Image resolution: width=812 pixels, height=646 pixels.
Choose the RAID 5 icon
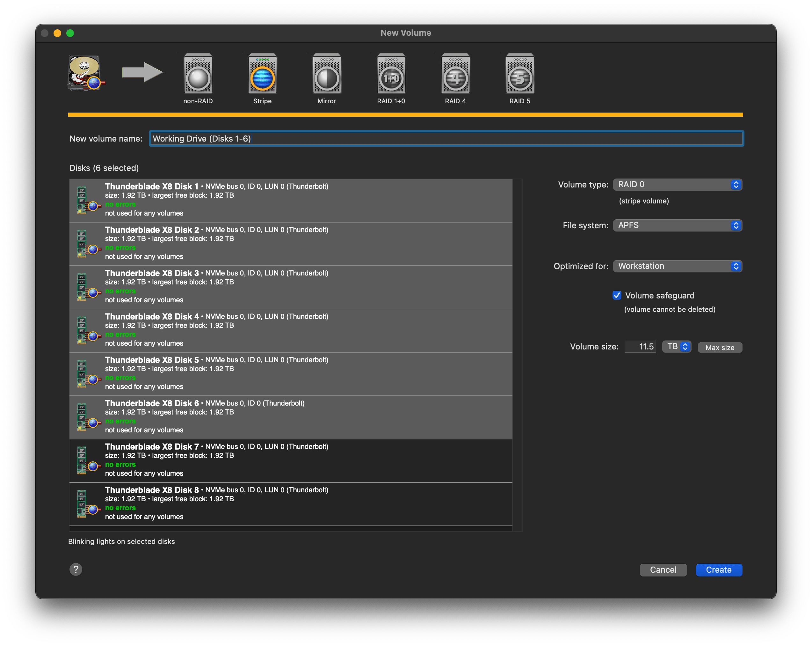520,74
